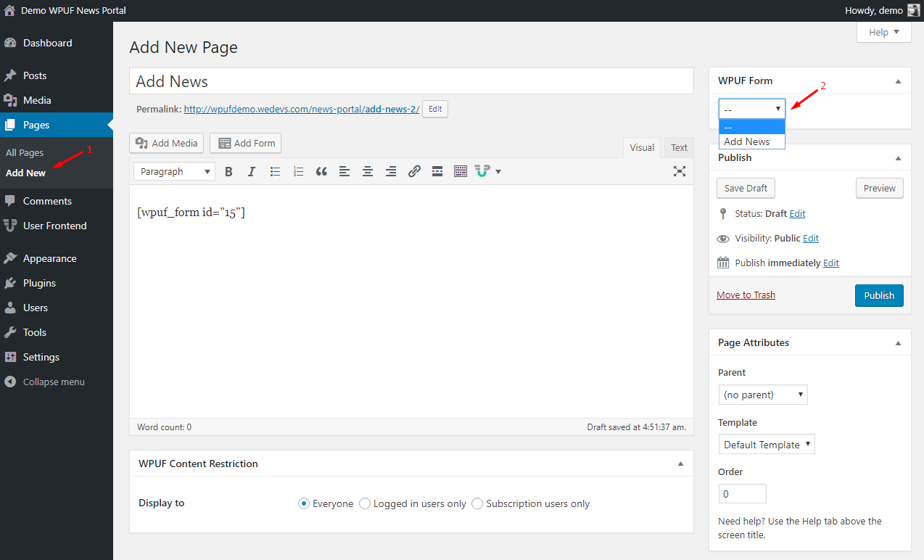This screenshot has width=924, height=560.
Task: Insert a bulleted list
Action: click(275, 172)
